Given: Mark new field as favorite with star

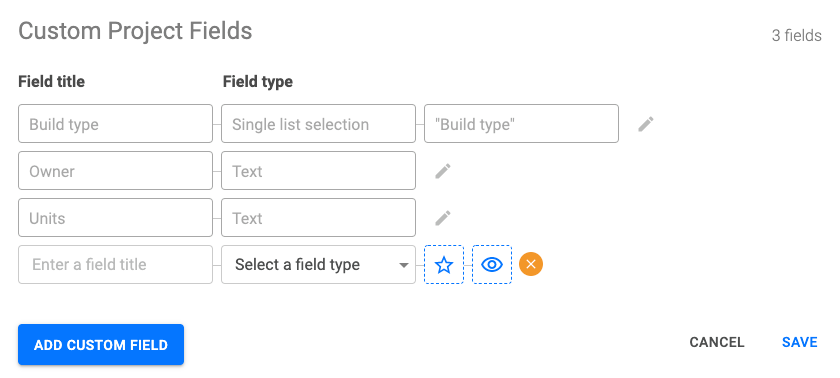Looking at the screenshot, I should pyautogui.click(x=444, y=264).
